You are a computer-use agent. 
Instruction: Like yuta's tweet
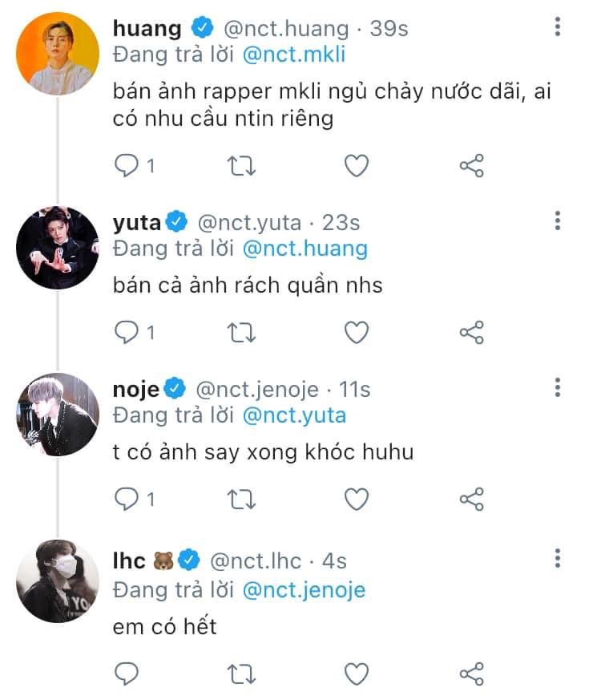(x=356, y=332)
